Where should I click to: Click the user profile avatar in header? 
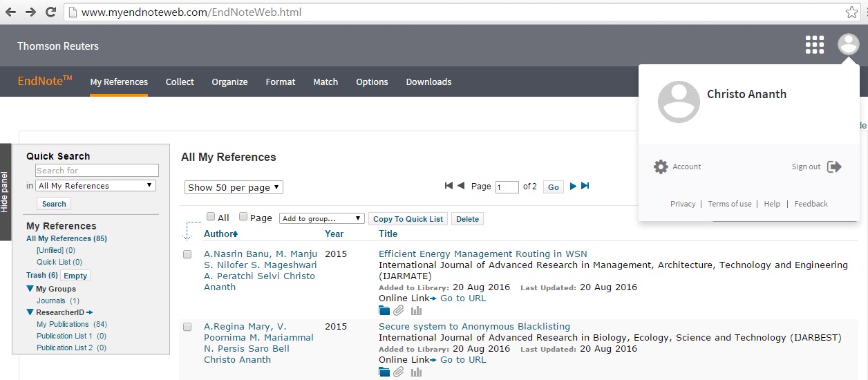(848, 44)
